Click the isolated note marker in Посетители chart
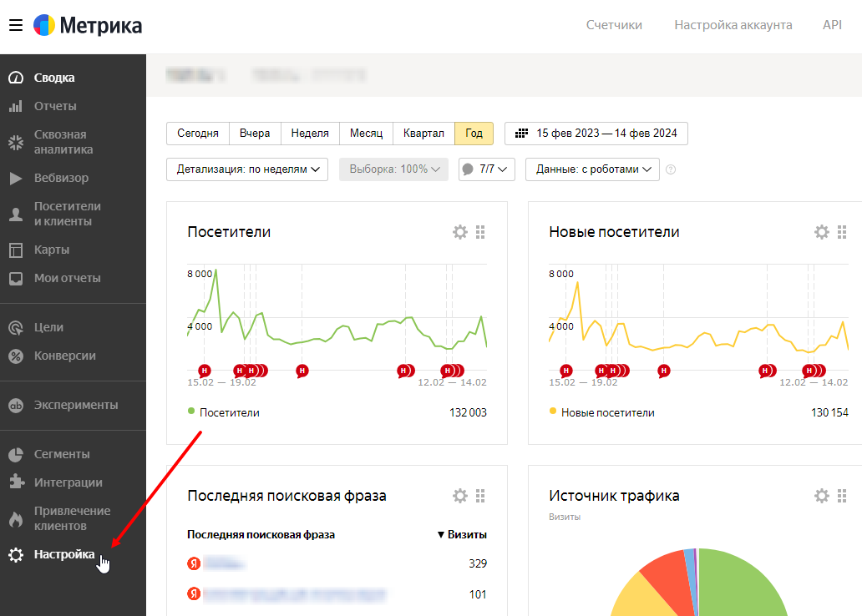The height and width of the screenshot is (616, 862). point(302,371)
